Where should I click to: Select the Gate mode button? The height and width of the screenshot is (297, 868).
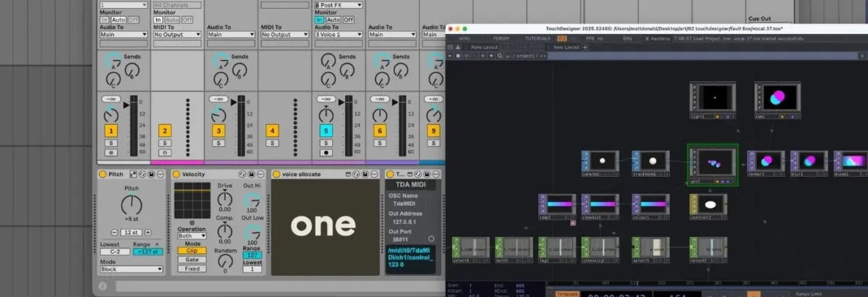click(x=192, y=259)
